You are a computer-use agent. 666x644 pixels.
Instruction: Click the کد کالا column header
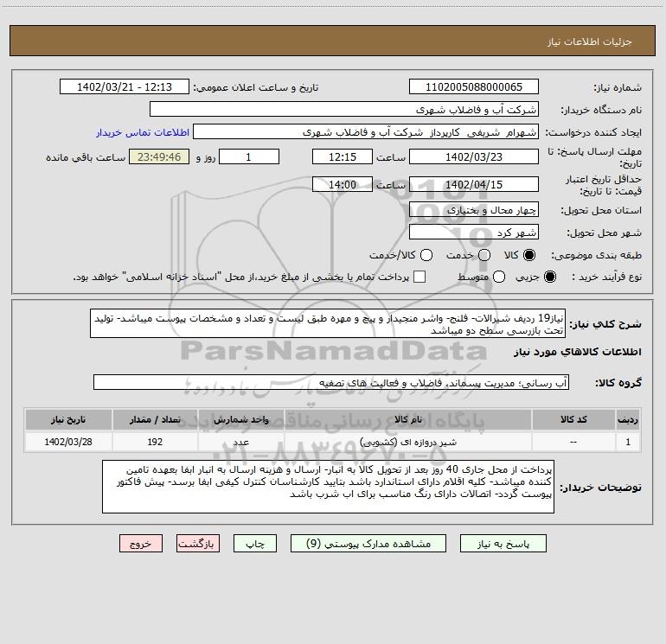pyautogui.click(x=573, y=419)
